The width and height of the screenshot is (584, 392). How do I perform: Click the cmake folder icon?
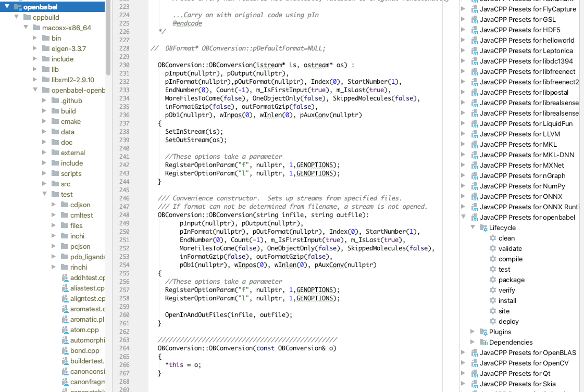pyautogui.click(x=55, y=121)
